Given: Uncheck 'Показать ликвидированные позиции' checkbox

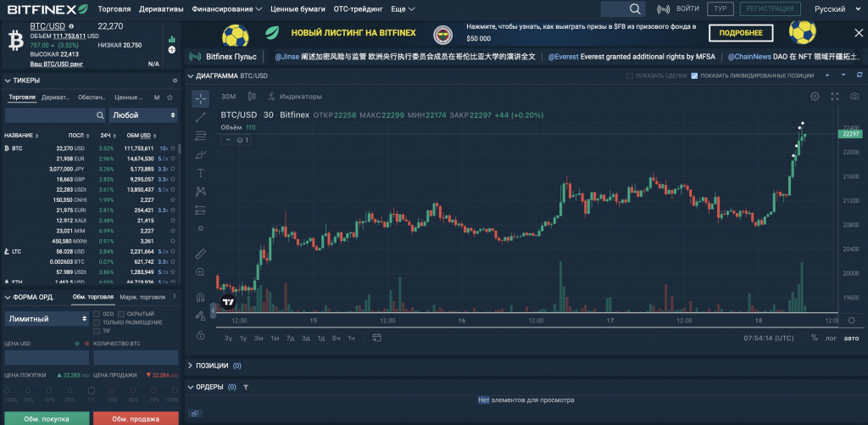Looking at the screenshot, I should 694,75.
